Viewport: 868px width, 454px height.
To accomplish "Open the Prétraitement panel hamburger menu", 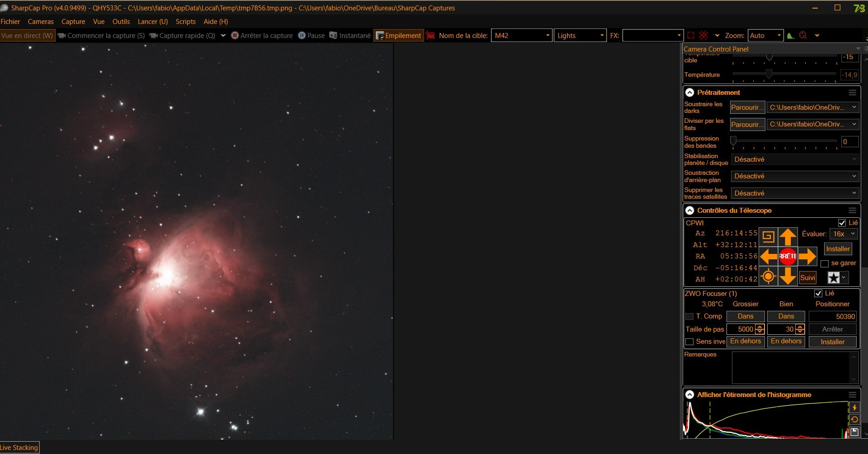I will 853,93.
